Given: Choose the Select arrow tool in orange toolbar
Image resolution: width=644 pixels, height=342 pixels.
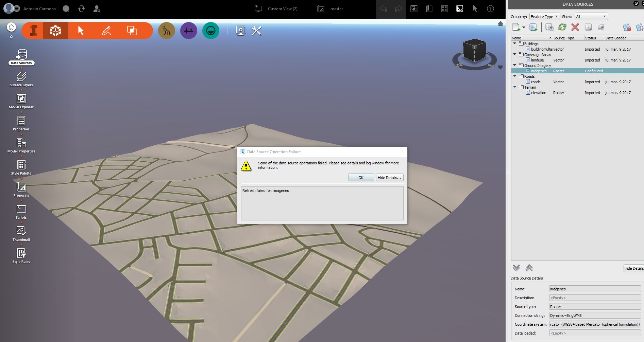Looking at the screenshot, I should click(81, 31).
